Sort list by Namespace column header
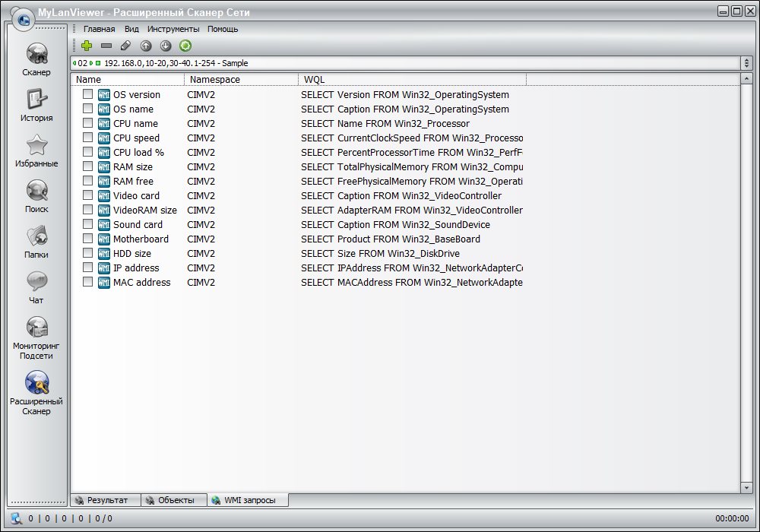The image size is (760, 532). tap(240, 79)
